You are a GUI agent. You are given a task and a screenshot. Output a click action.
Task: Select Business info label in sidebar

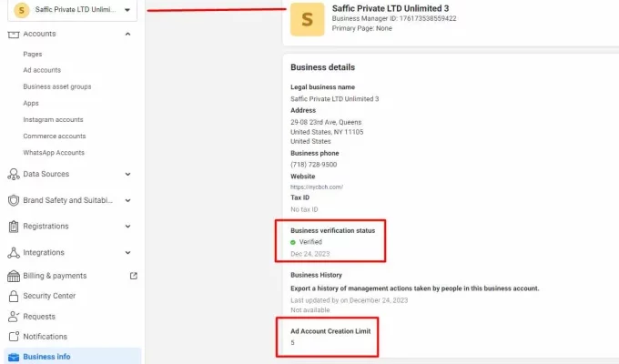coord(46,357)
